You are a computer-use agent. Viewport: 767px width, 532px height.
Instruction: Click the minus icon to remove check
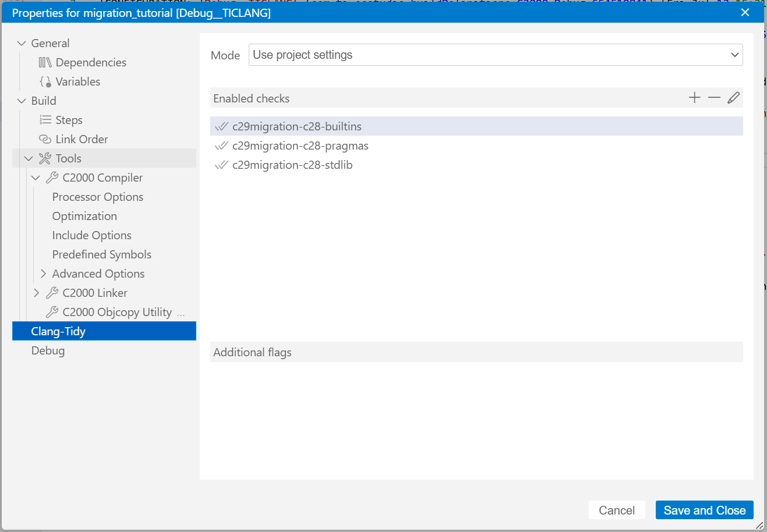tap(714, 98)
